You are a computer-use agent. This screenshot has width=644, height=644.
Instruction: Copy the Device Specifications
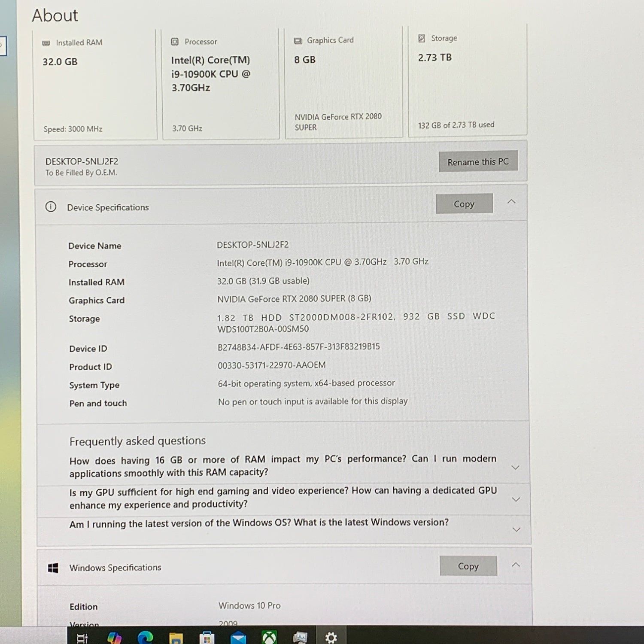coord(464,204)
